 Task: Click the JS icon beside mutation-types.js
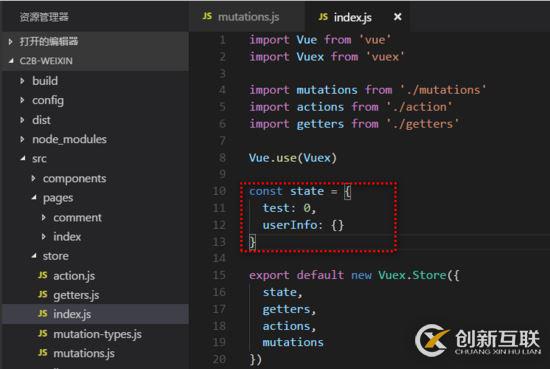42,334
